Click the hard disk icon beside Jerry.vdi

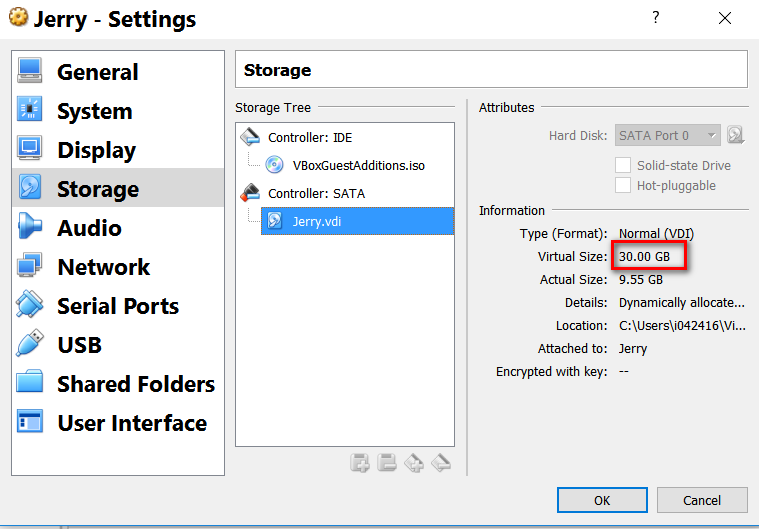(274, 221)
